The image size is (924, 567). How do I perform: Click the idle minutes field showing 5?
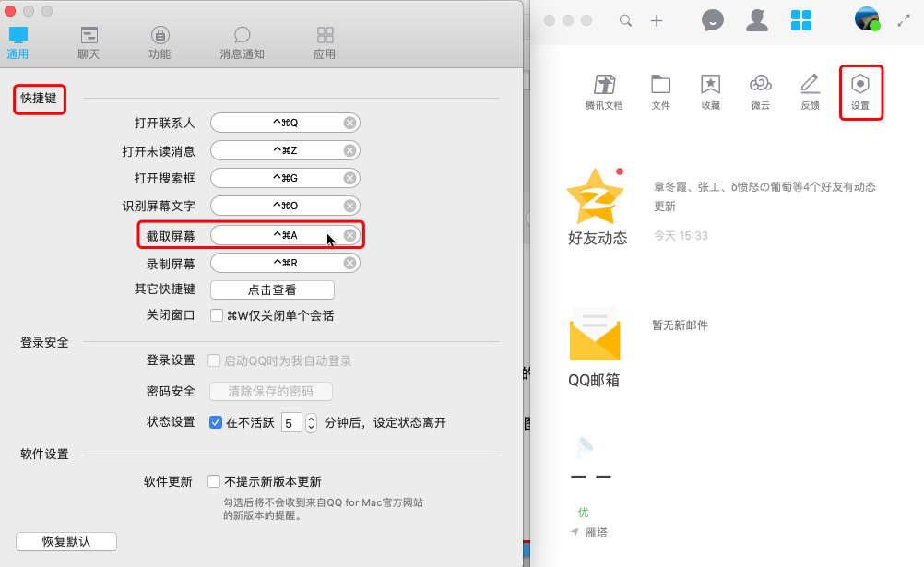[x=291, y=422]
